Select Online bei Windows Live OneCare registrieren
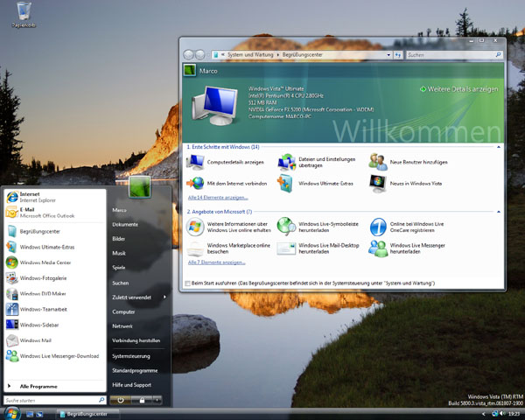Screen dimensions: 525x420 click(407, 227)
